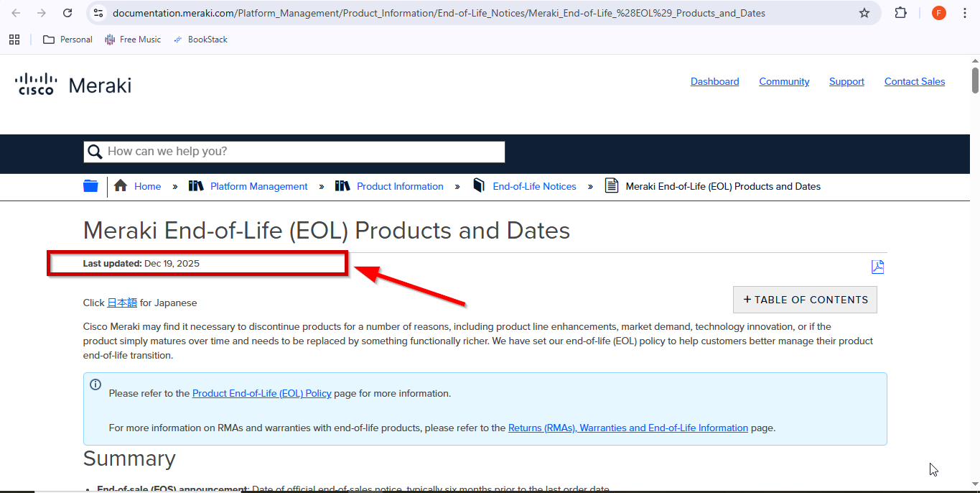Bookmark this page with star icon

[864, 13]
